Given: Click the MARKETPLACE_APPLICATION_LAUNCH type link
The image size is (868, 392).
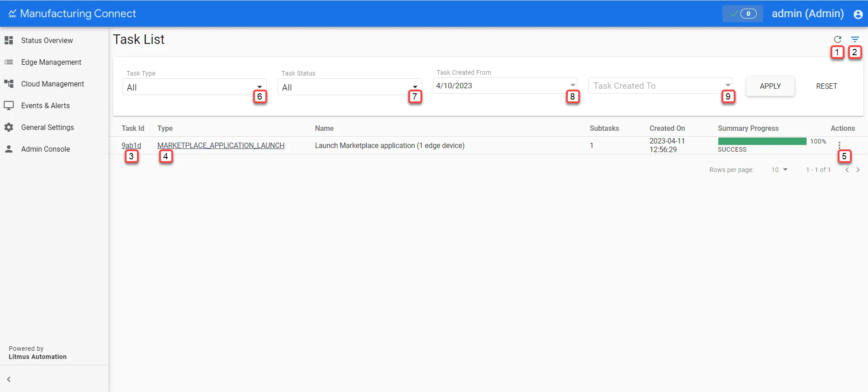Looking at the screenshot, I should pyautogui.click(x=221, y=145).
